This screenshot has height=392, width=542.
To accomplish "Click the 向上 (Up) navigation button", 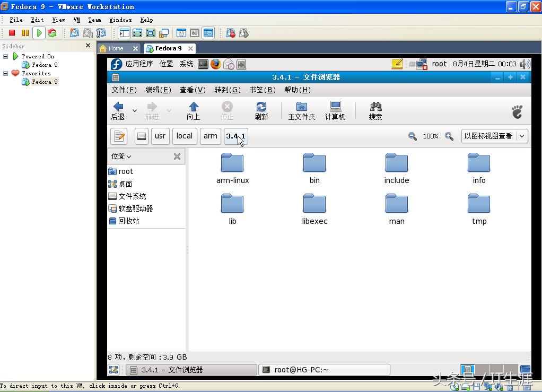I will tap(193, 110).
